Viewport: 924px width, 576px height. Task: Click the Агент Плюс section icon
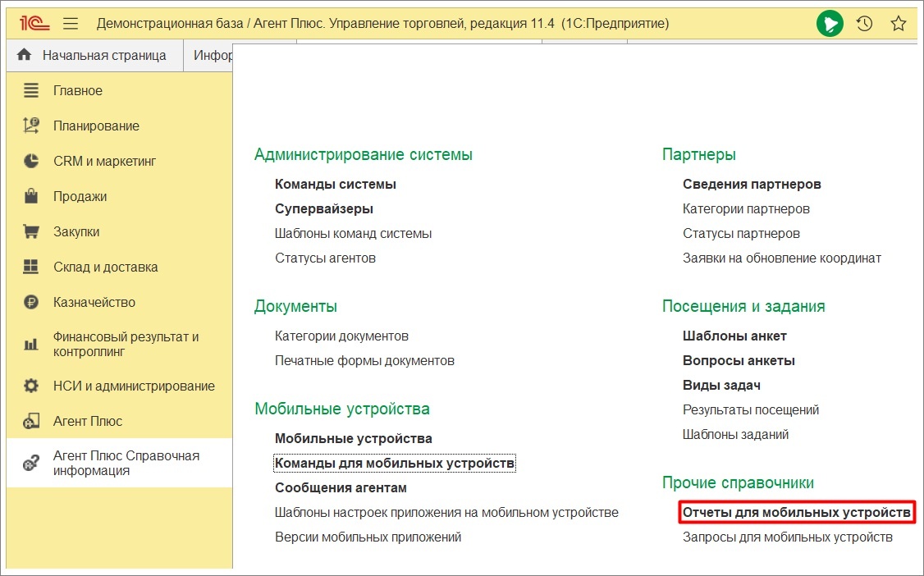click(x=30, y=421)
